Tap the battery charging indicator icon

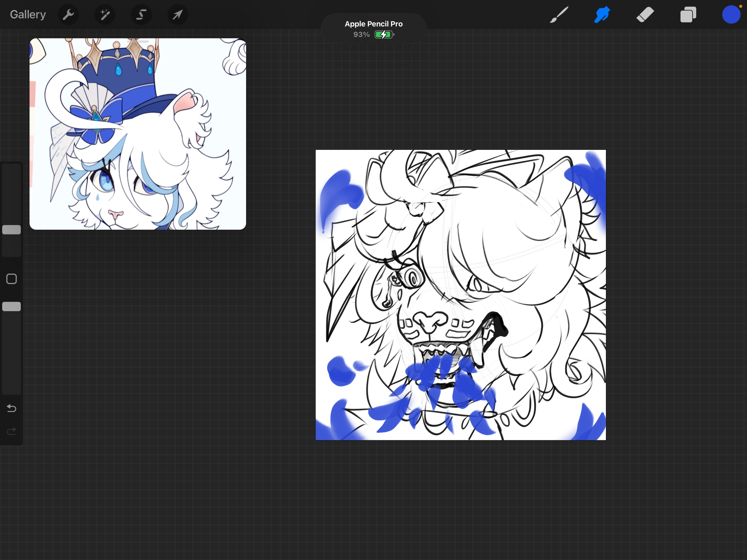click(x=384, y=34)
